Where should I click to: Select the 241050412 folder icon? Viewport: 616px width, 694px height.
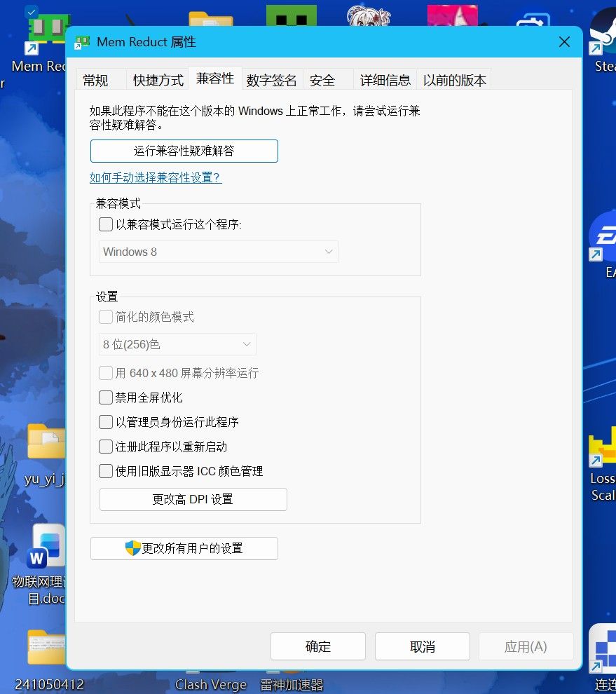46,647
